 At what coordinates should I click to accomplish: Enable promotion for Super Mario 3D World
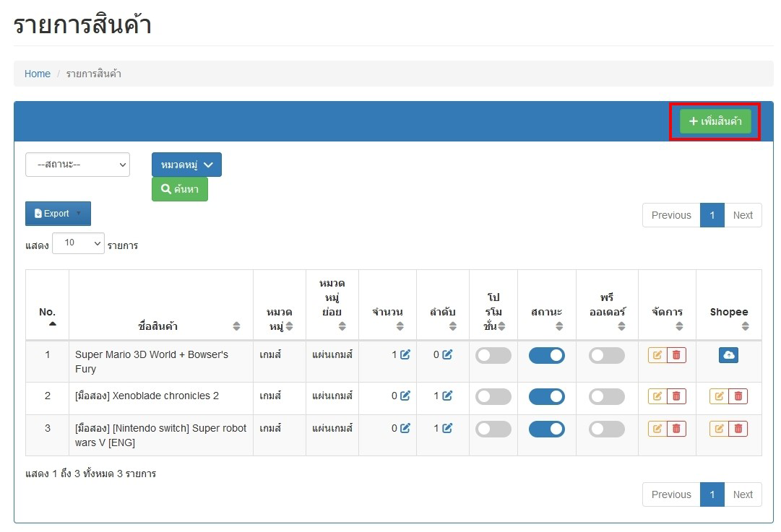(x=493, y=355)
